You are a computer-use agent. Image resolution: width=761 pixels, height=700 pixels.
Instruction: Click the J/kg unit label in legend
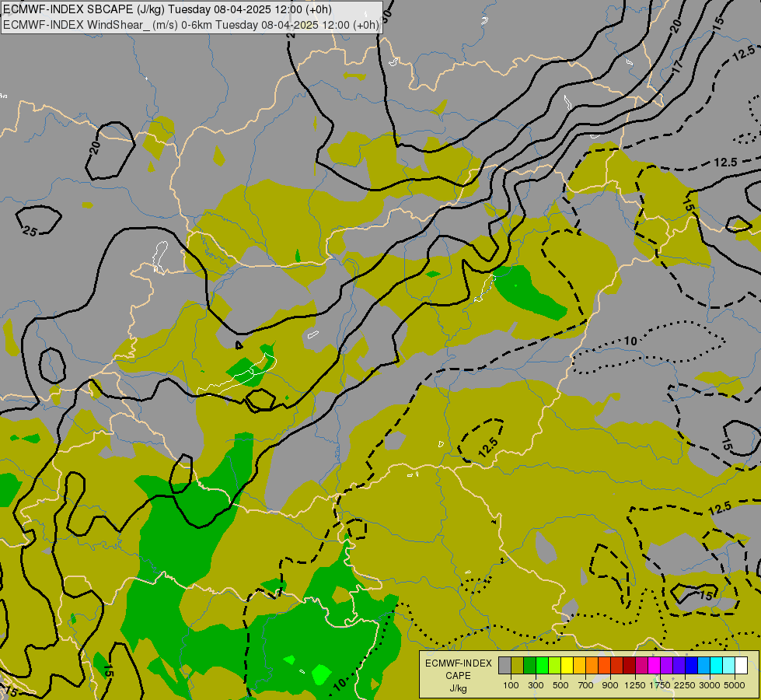tap(458, 689)
